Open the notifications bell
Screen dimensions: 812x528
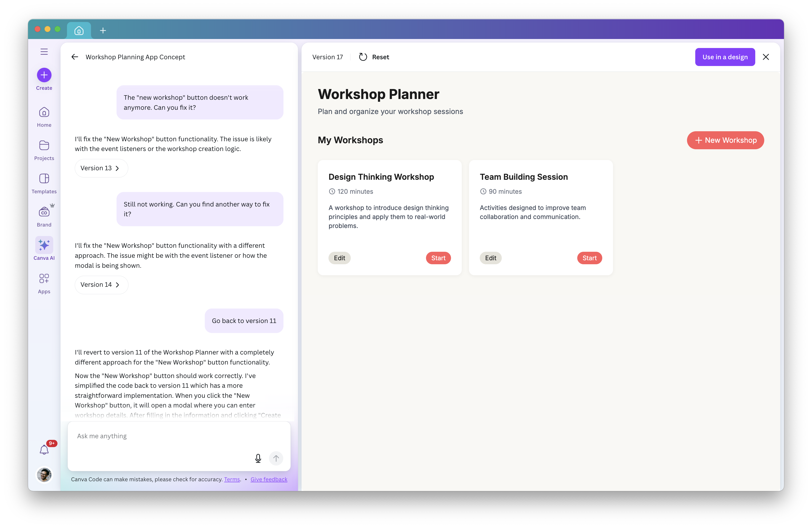[44, 449]
